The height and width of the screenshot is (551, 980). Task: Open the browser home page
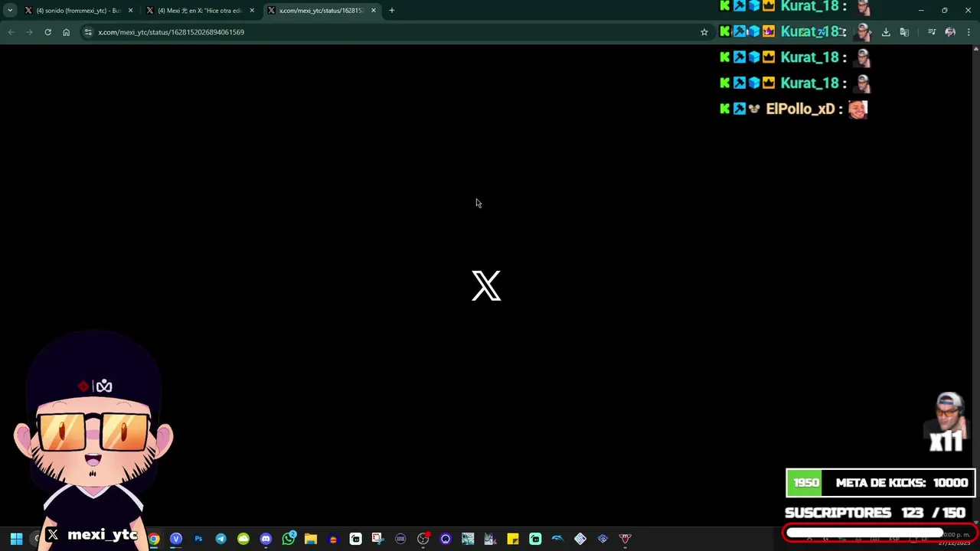point(66,32)
